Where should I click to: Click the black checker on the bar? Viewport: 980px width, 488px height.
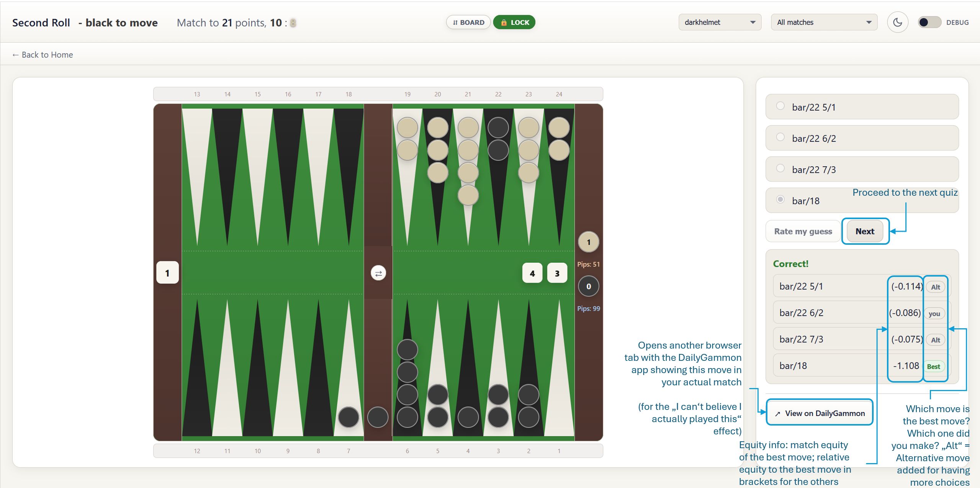pyautogui.click(x=378, y=417)
